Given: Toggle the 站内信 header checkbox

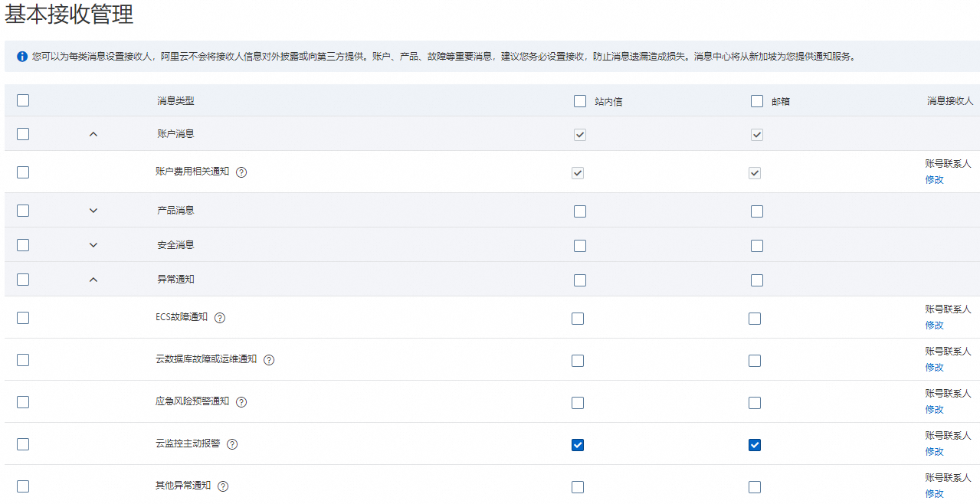Looking at the screenshot, I should pos(580,101).
